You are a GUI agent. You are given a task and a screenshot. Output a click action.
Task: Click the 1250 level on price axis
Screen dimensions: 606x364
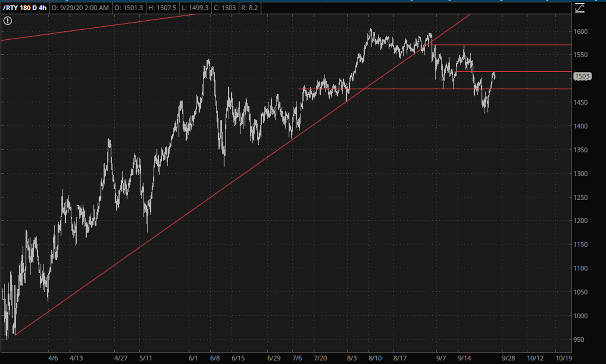point(580,197)
